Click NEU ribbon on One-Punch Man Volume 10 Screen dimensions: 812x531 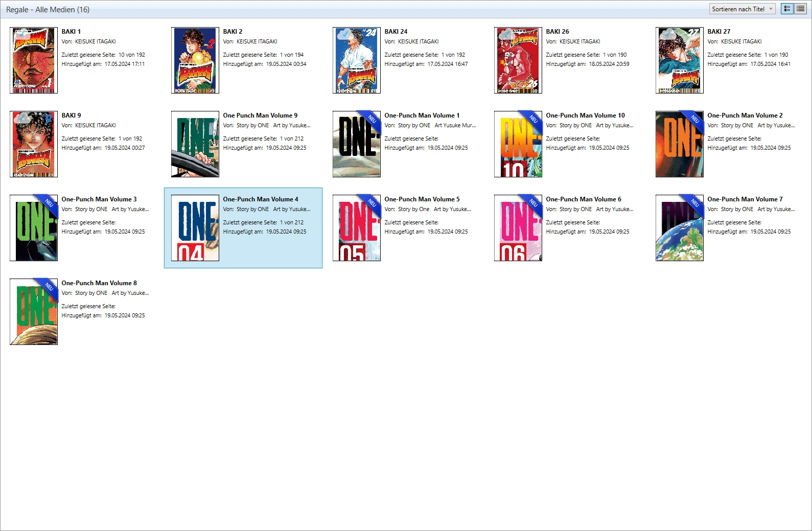coord(532,120)
